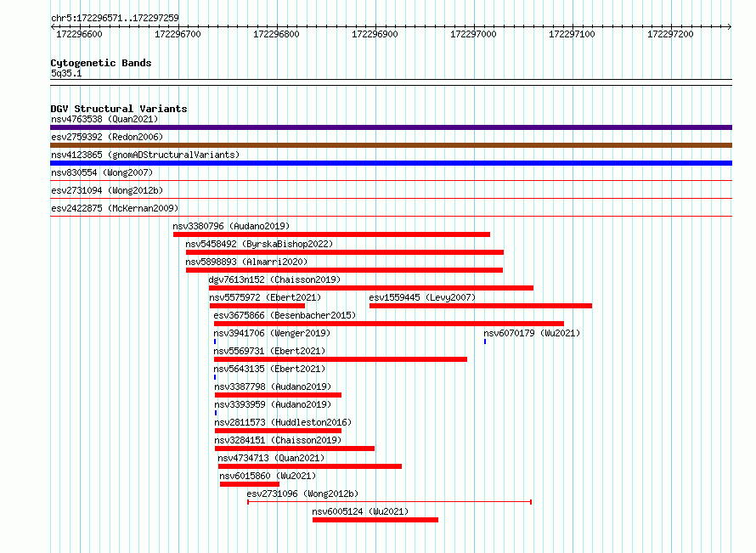756x553 pixels.
Task: Click ruler position 172296700
Action: 178,34
